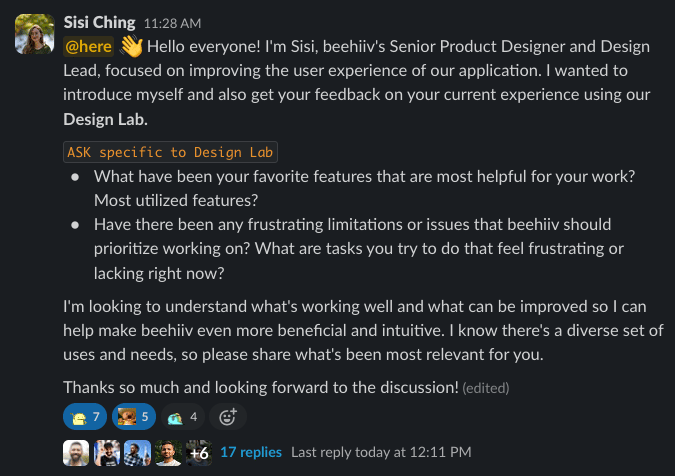Click the 'ASK specific to Design Lab' code block
Image resolution: width=675 pixels, height=476 pixels.
(x=170, y=152)
